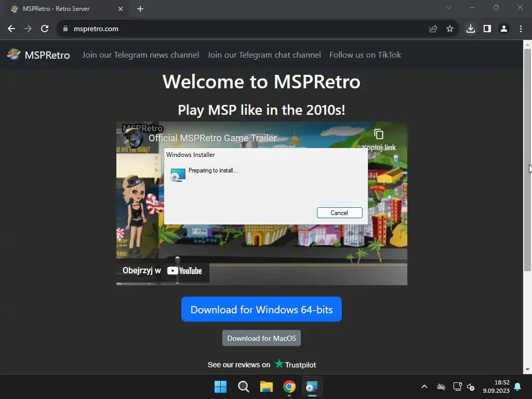
Task: Switch to Chrome in the taskbar
Action: (289, 387)
